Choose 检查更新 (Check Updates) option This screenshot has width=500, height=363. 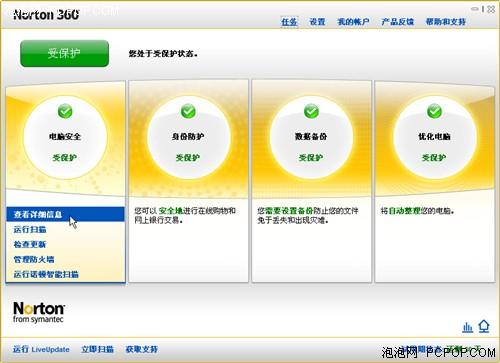(30, 244)
